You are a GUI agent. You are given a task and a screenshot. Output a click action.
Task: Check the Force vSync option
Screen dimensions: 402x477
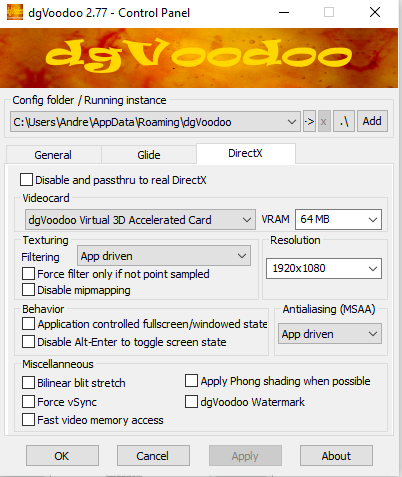(x=28, y=402)
